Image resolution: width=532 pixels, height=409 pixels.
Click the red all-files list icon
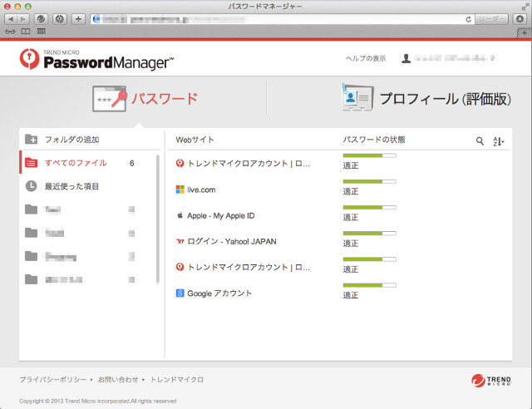point(31,163)
